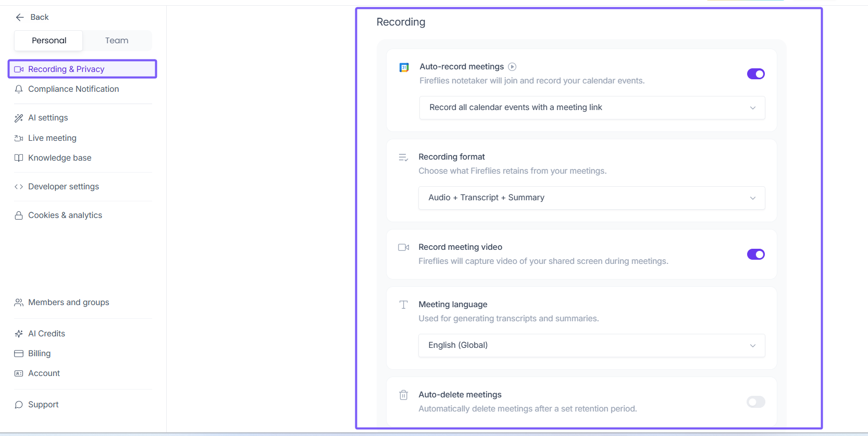
Task: Click the AI settings magic wand icon
Action: 19,118
